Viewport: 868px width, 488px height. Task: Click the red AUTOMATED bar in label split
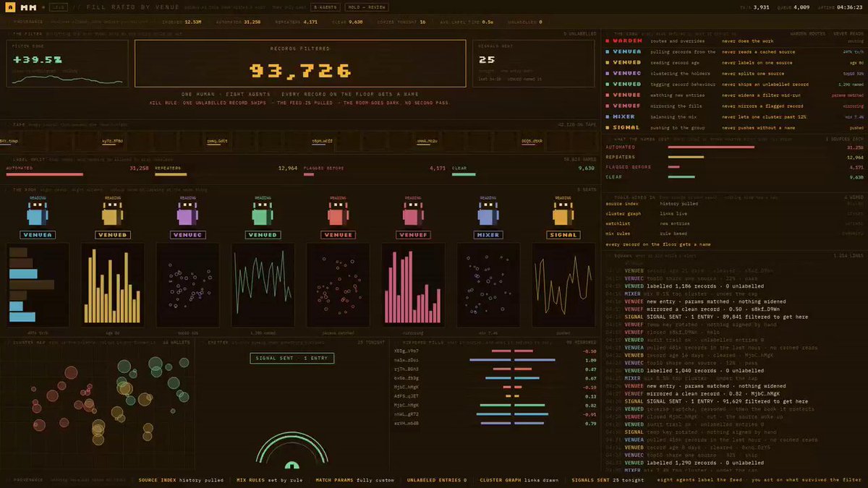tap(44, 174)
